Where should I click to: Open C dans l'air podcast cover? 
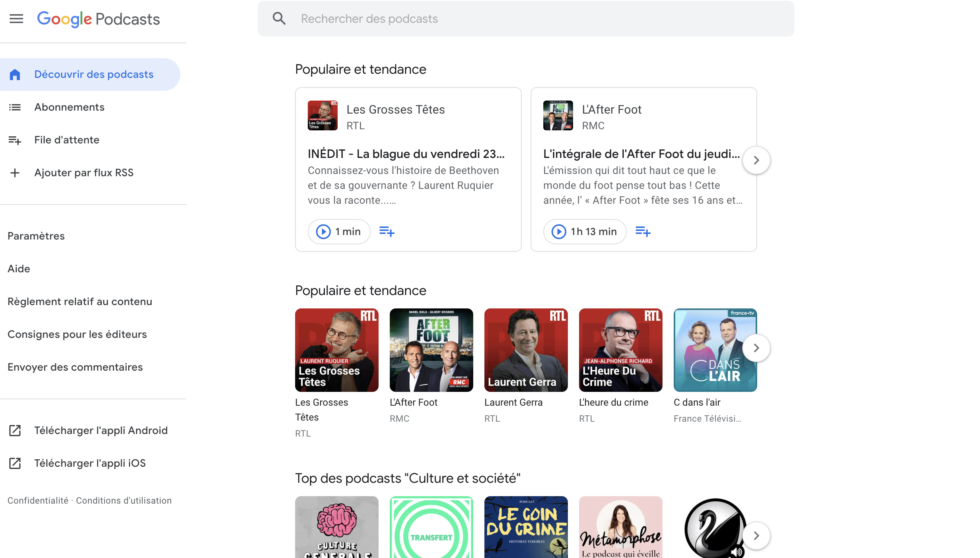[715, 350]
